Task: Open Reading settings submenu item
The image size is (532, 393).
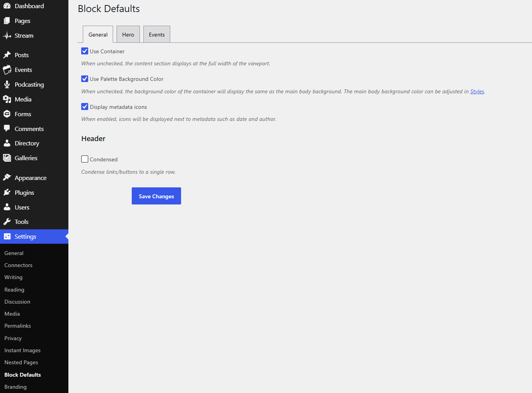Action: tap(14, 290)
